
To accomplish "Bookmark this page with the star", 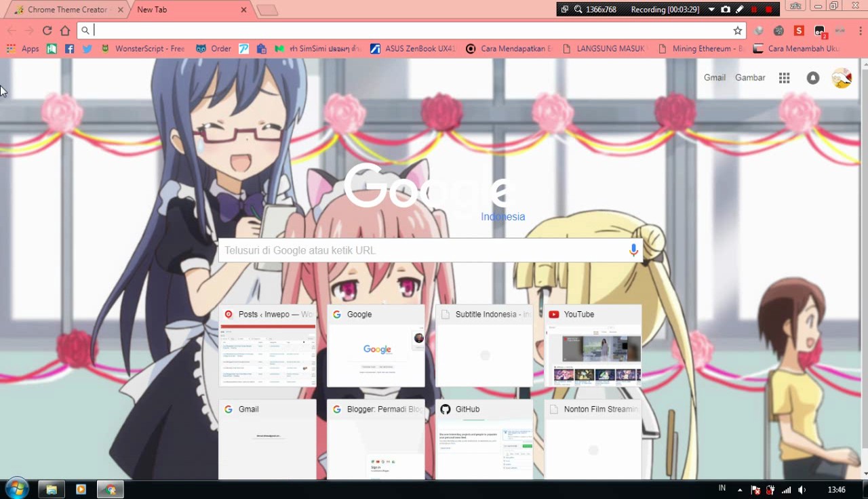I will tap(738, 31).
